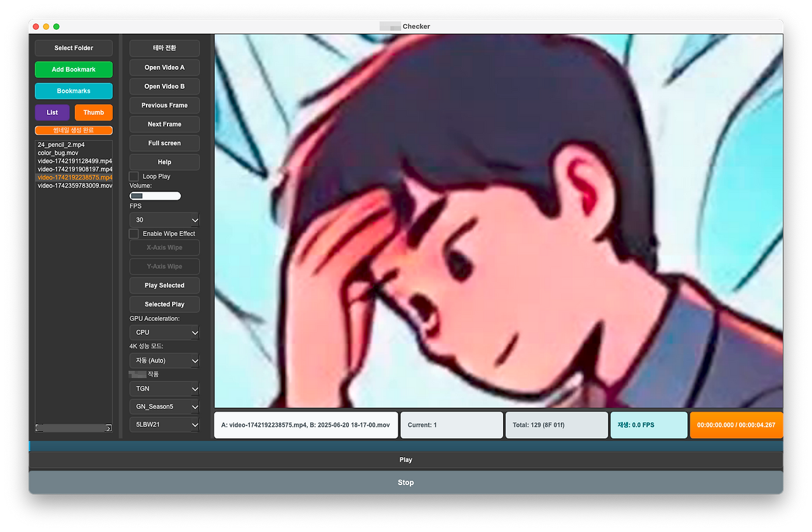Switch to List view
Image resolution: width=812 pixels, height=532 pixels.
point(52,113)
